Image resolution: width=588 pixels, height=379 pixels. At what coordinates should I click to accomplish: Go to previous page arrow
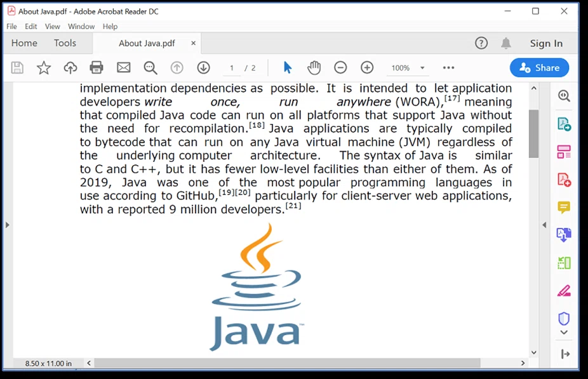pos(177,68)
